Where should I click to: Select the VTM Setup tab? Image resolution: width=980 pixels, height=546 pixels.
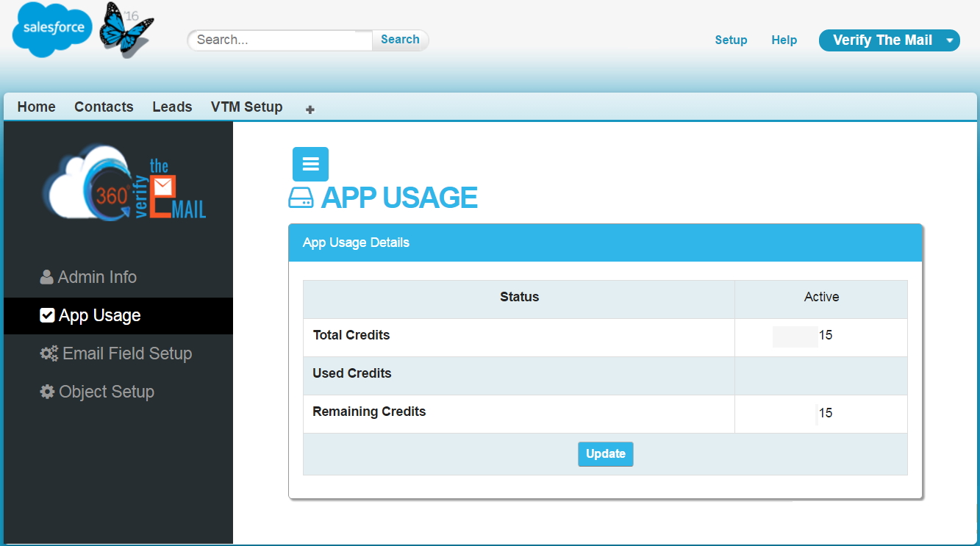coord(246,107)
